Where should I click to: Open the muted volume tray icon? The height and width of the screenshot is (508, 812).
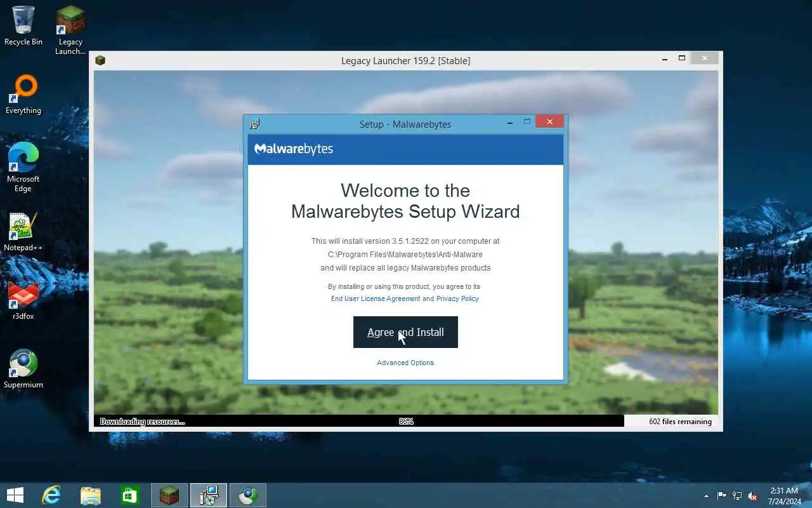pyautogui.click(x=752, y=496)
